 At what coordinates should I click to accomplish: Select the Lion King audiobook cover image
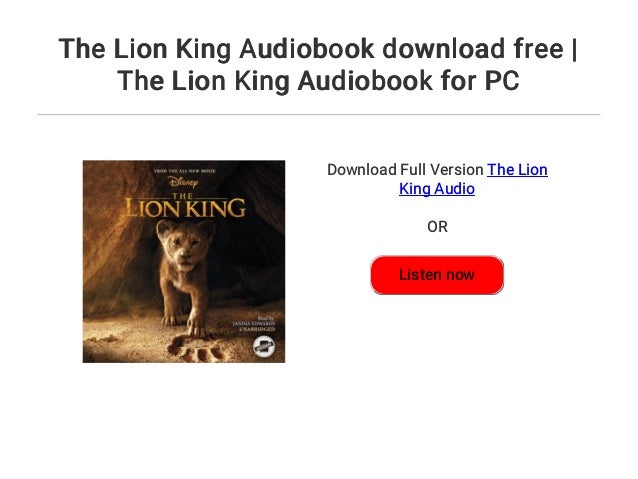point(184,261)
